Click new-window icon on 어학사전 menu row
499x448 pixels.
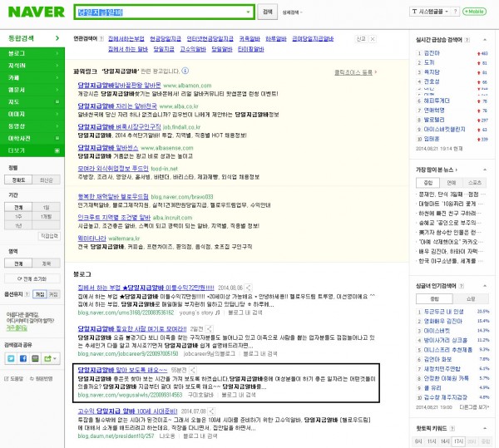(57, 138)
